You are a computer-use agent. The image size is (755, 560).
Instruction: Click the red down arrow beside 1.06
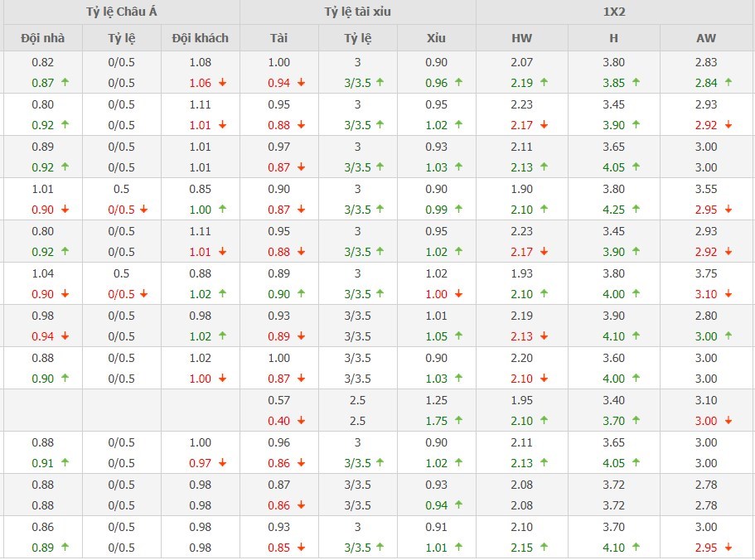tap(222, 83)
